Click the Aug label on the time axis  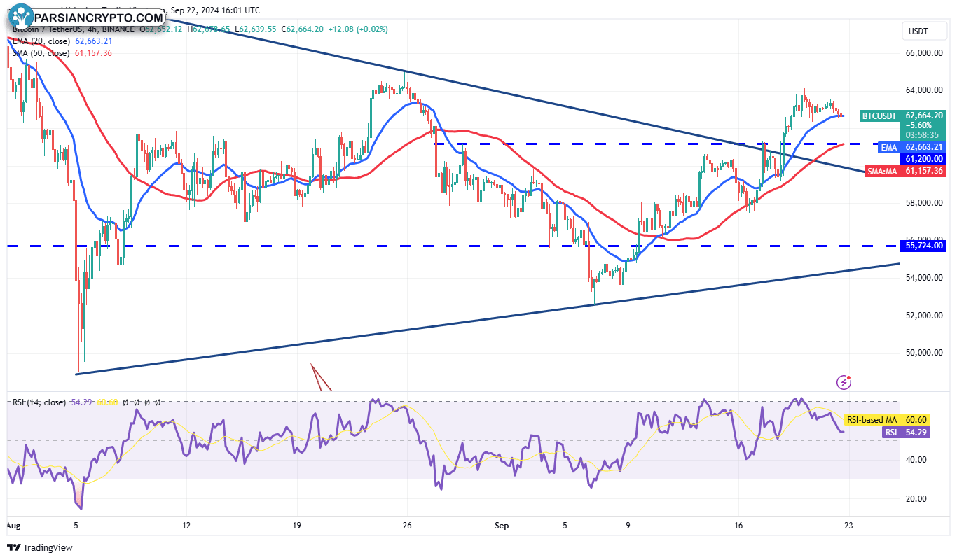click(x=13, y=524)
